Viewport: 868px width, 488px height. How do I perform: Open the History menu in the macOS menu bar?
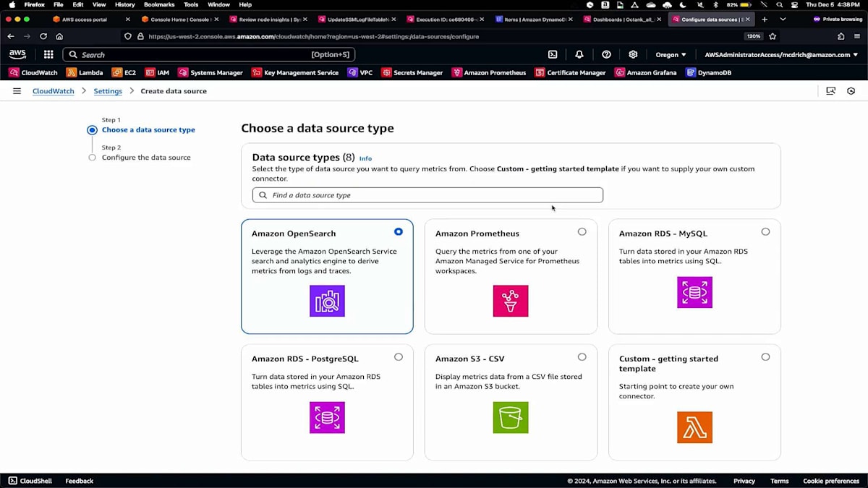(124, 4)
